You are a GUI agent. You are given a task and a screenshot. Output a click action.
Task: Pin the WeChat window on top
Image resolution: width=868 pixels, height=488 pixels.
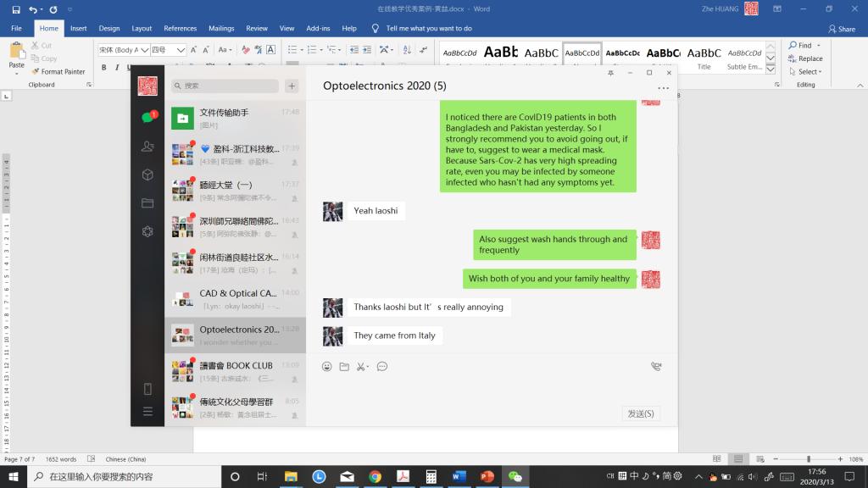click(611, 73)
